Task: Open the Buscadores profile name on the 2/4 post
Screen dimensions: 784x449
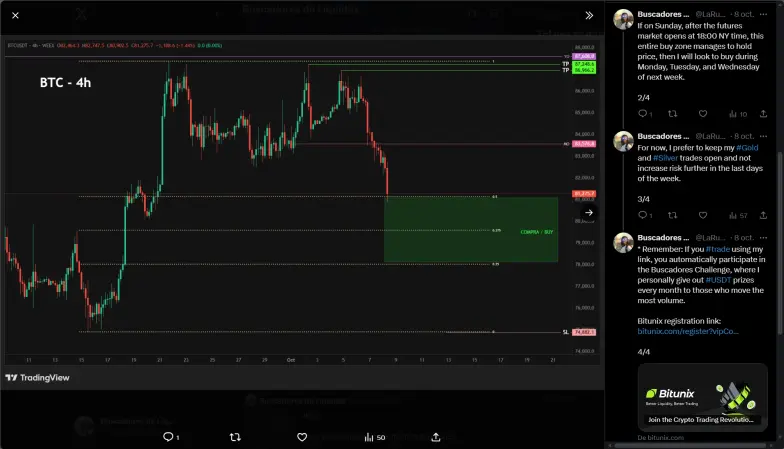Action: click(663, 14)
